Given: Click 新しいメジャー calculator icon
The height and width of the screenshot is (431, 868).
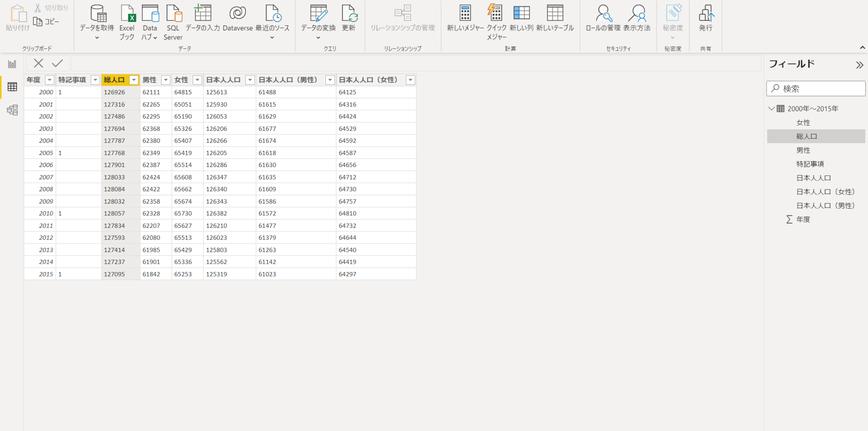Looking at the screenshot, I should click(465, 14).
